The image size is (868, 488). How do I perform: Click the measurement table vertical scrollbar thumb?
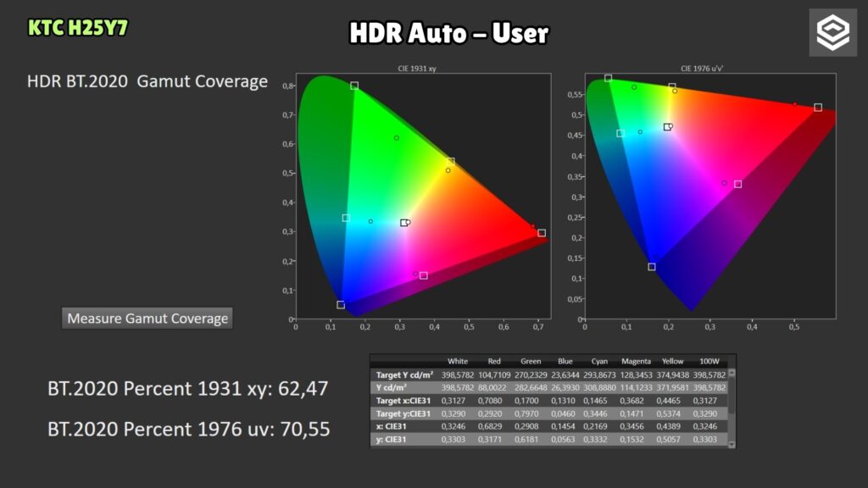[x=732, y=396]
